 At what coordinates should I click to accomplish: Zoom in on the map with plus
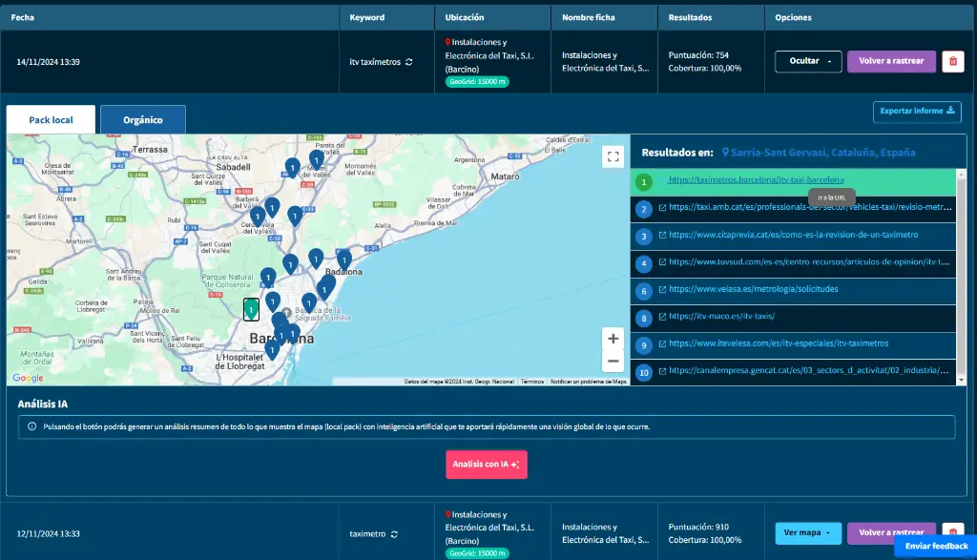tap(613, 339)
